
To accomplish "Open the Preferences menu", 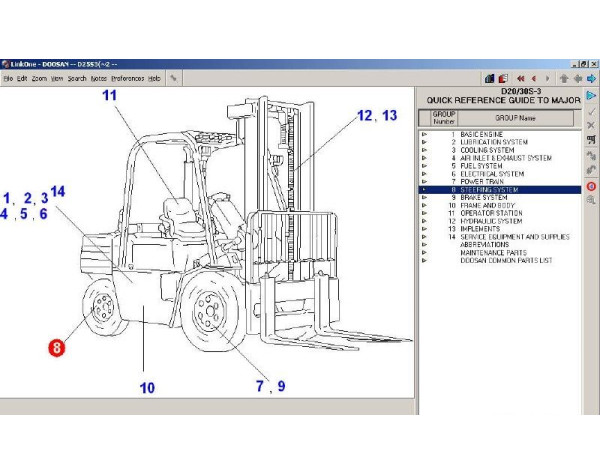I will point(127,77).
